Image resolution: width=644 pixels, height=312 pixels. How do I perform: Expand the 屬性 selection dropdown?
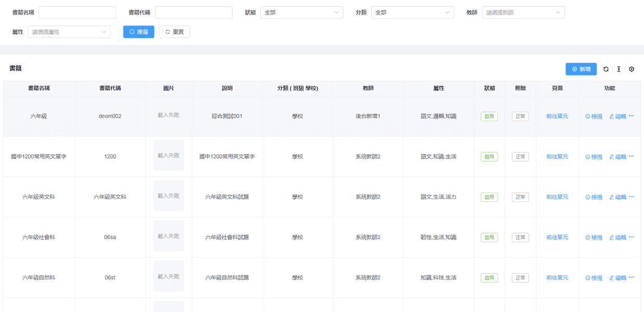click(x=69, y=32)
